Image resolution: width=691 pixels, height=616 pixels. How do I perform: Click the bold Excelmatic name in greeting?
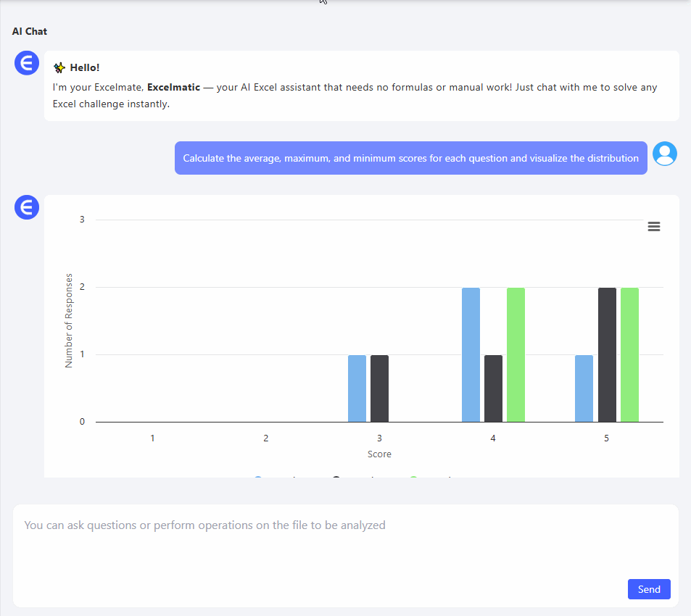click(173, 87)
